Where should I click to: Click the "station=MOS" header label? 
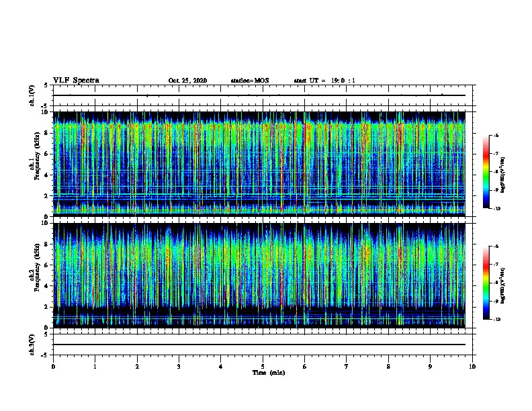pos(250,81)
